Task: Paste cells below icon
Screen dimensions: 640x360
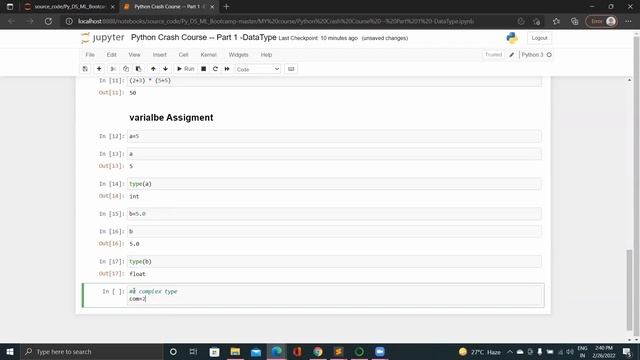Action: point(138,69)
